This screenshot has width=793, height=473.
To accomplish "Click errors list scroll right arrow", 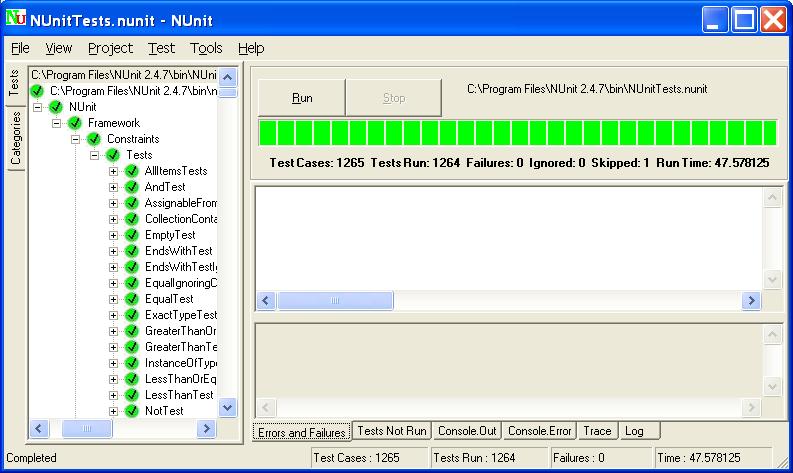I will click(751, 300).
